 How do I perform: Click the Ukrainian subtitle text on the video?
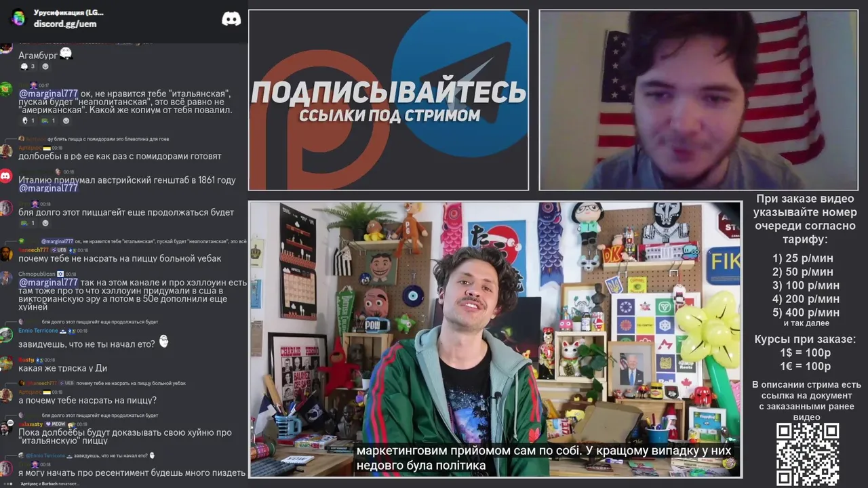pyautogui.click(x=545, y=458)
